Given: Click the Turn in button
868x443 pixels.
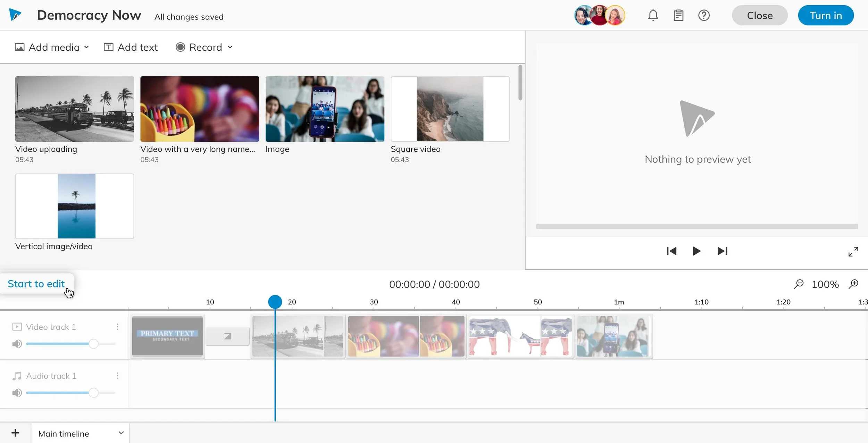Looking at the screenshot, I should click(x=825, y=16).
